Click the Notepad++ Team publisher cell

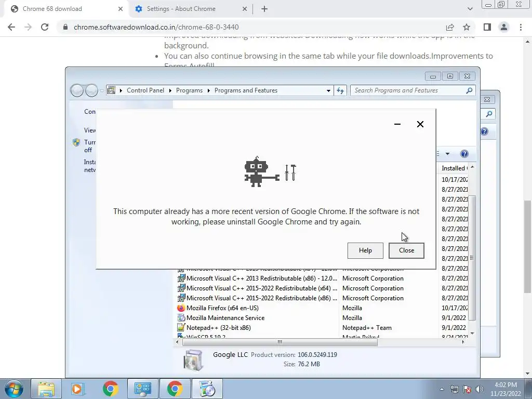coord(367,328)
